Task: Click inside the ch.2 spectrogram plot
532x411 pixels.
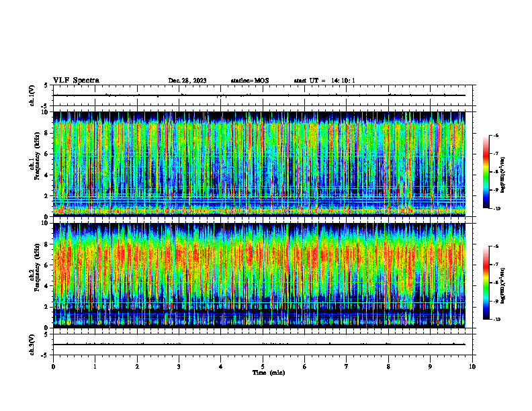Action: click(x=259, y=275)
